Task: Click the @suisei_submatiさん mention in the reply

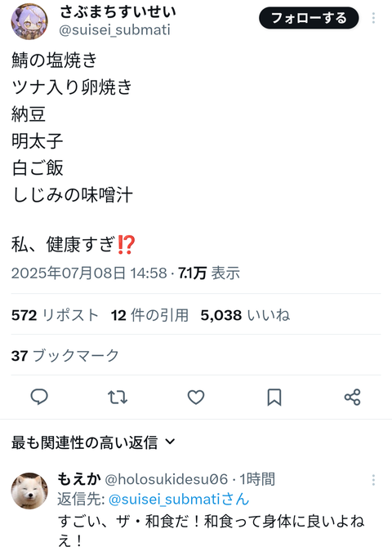Action: tap(179, 499)
